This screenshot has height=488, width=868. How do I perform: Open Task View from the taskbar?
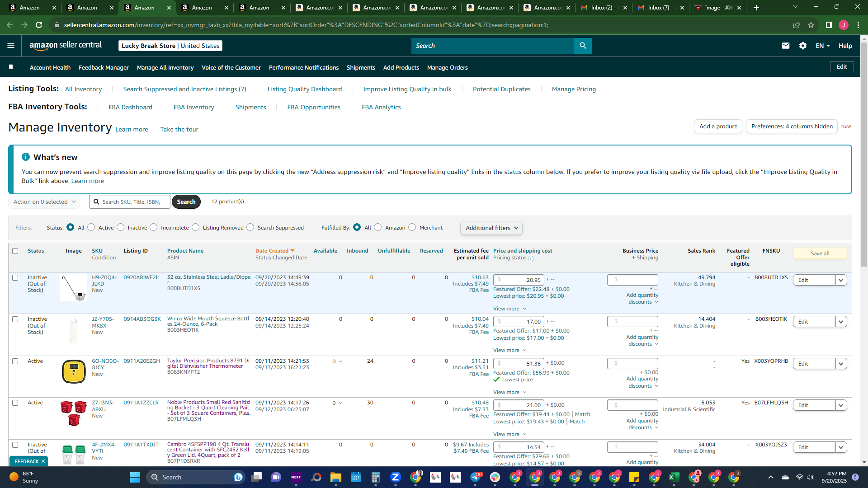(x=256, y=477)
